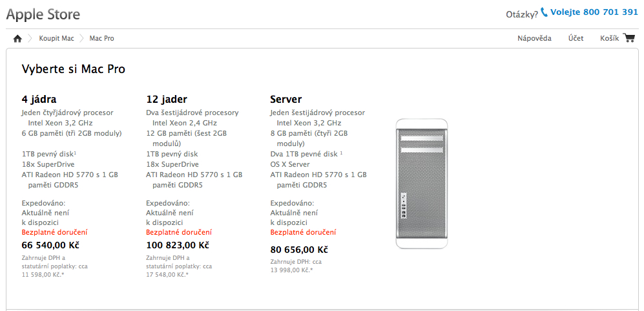Image resolution: width=644 pixels, height=311 pixels.
Task: Click the Volejte 800 701 391 number
Action: (594, 12)
